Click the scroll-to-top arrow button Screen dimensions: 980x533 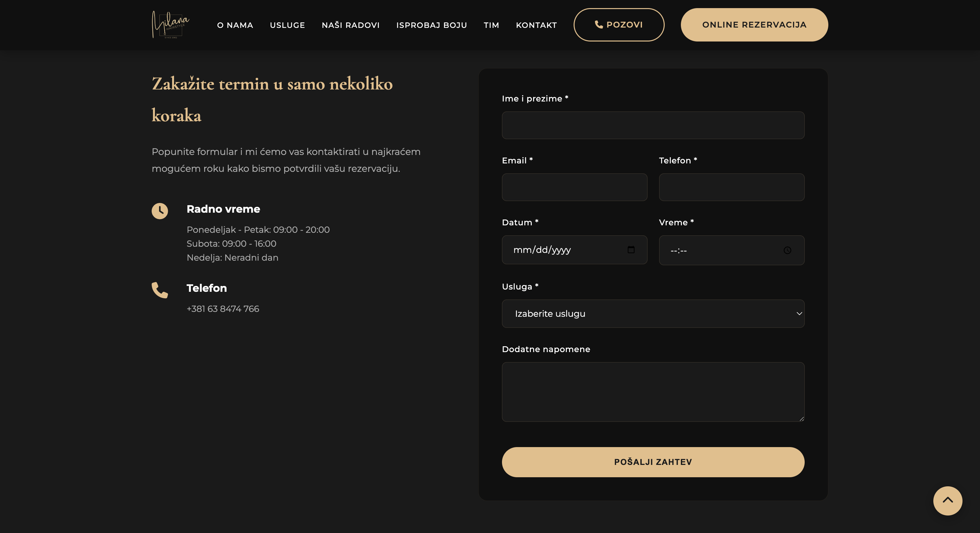point(947,501)
